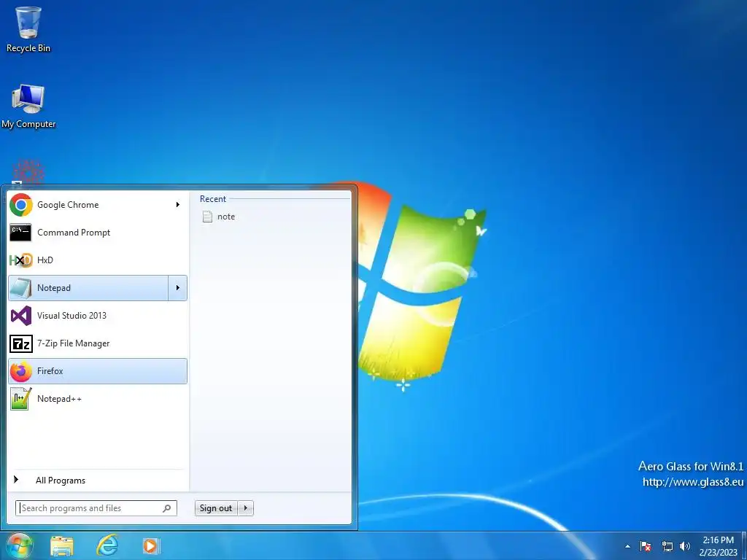The image size is (747, 560).
Task: Open the partially hidden red desktop icon
Action: [28, 172]
